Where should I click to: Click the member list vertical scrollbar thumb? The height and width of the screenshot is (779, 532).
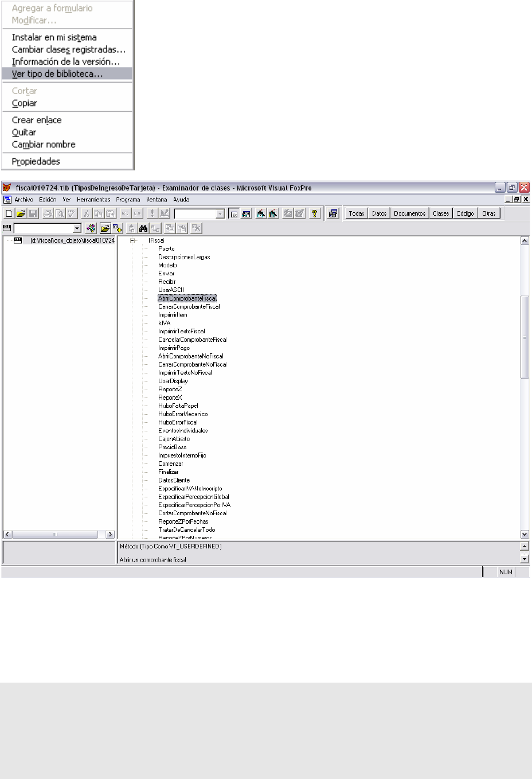(525, 337)
